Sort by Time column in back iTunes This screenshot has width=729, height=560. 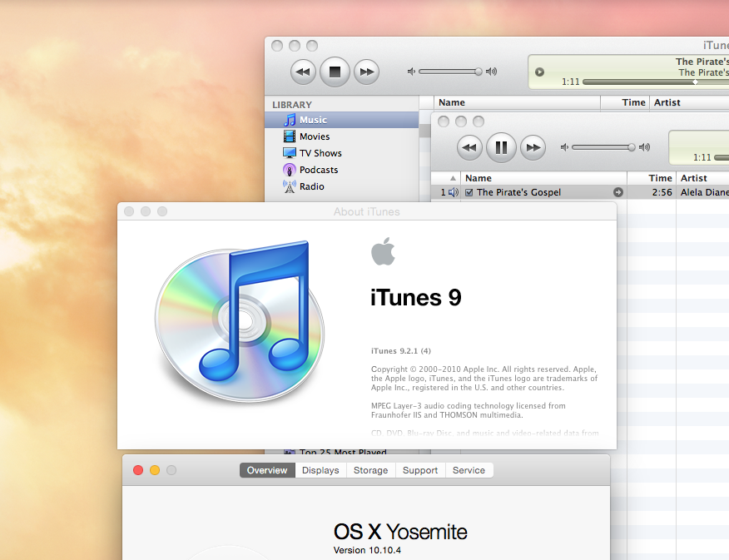click(x=625, y=102)
